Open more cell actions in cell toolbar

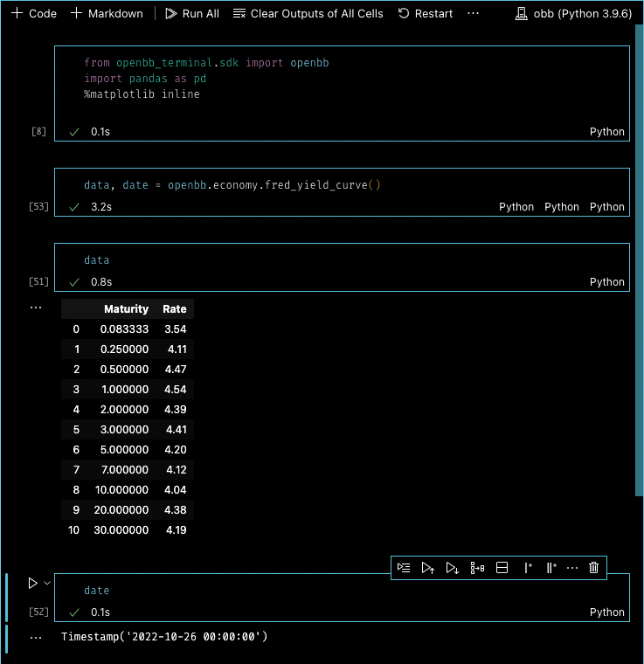[x=572, y=567]
